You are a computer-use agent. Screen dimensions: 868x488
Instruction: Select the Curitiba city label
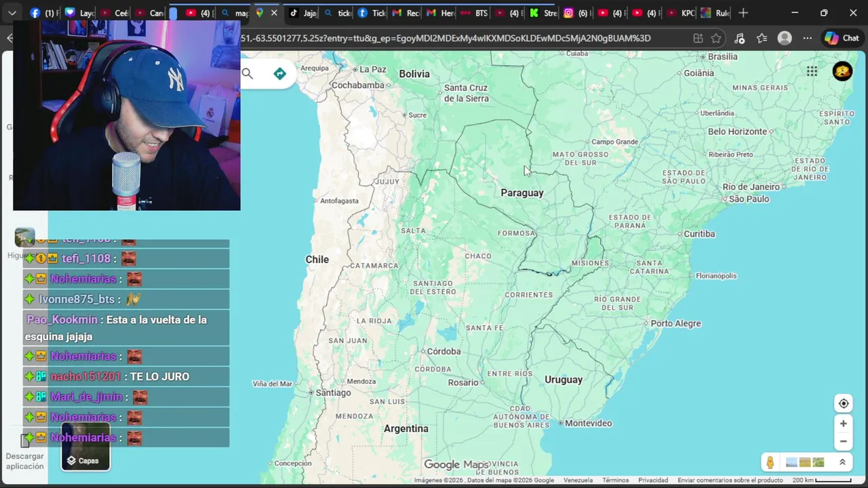coord(699,234)
